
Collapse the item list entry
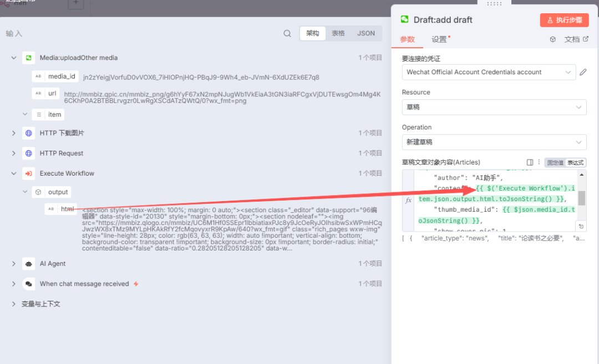pos(25,115)
